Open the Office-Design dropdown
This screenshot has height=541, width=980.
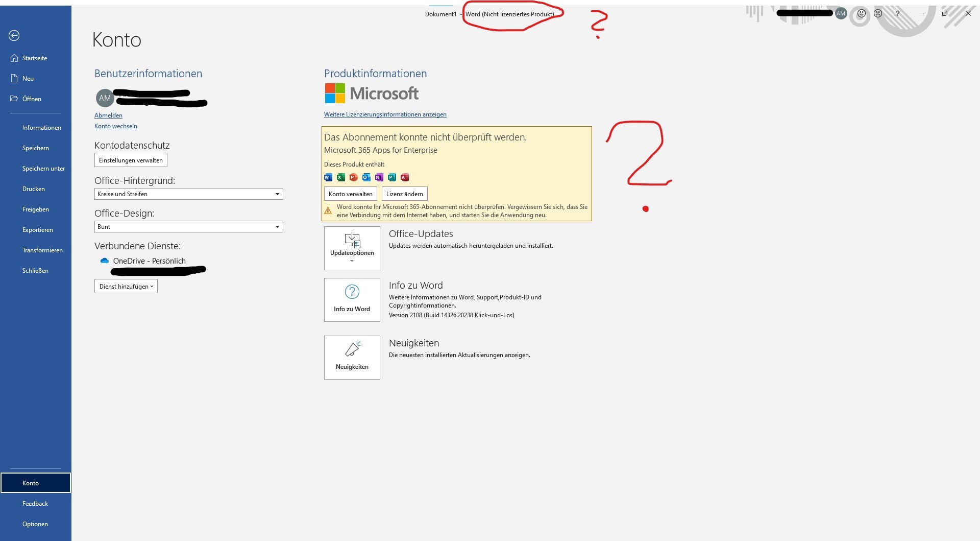click(188, 227)
